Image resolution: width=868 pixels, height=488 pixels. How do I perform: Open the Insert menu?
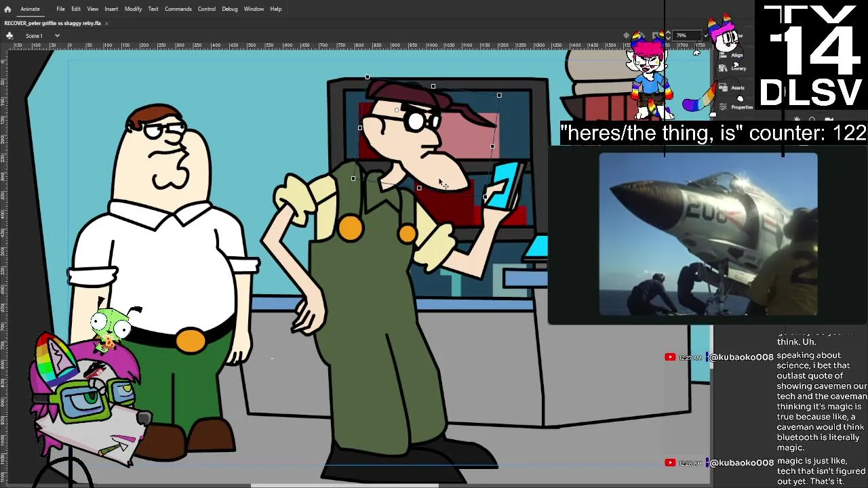point(111,9)
